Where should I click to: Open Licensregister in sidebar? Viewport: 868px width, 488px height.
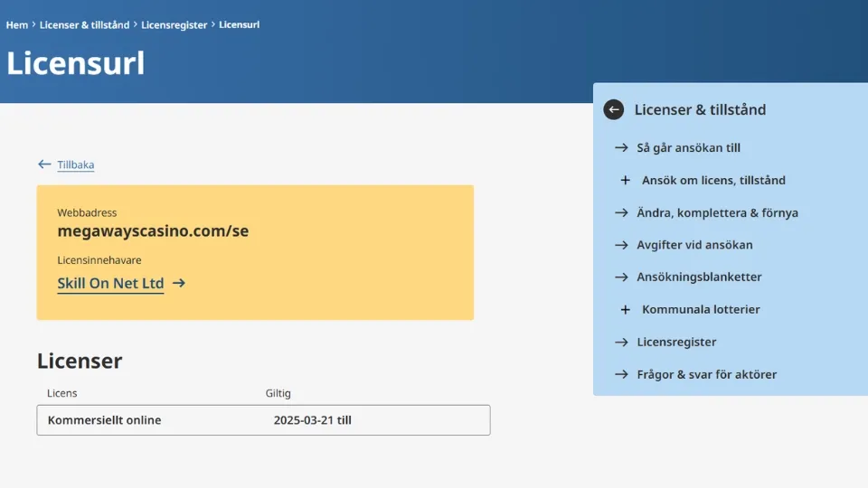click(676, 342)
